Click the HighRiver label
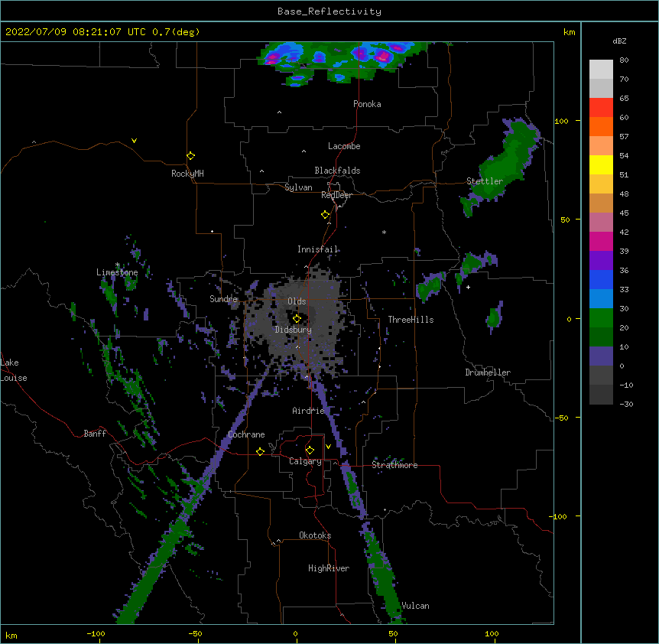The image size is (659, 644). (329, 568)
